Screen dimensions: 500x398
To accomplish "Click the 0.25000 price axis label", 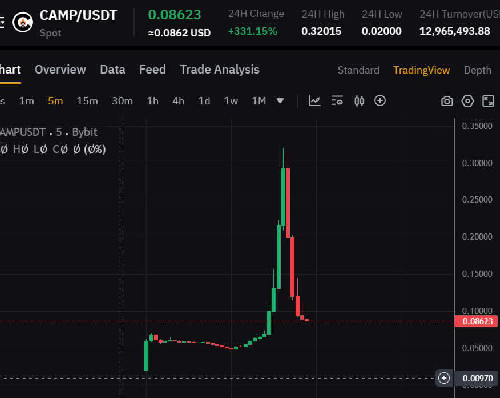I will click(x=477, y=199).
